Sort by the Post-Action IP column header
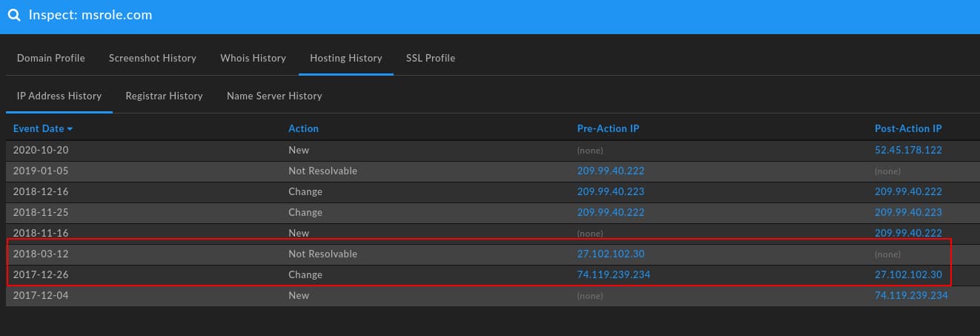This screenshot has width=980, height=336. pos(908,128)
